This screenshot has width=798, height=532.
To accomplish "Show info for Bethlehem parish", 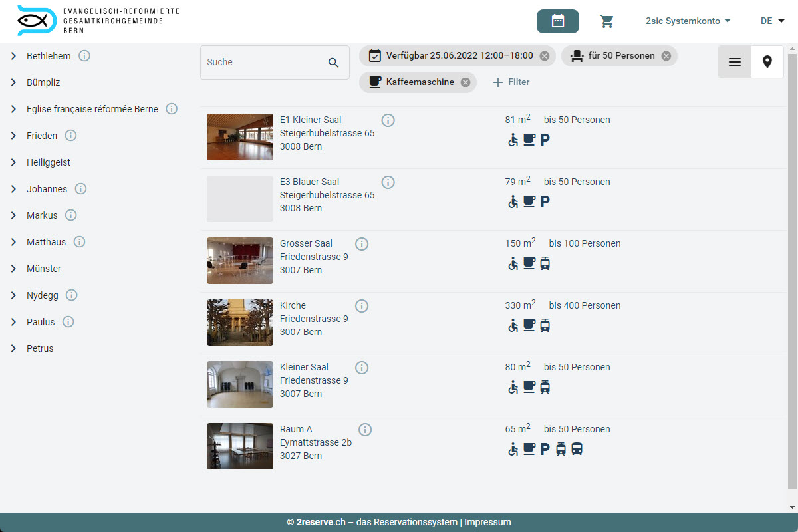I will point(84,56).
